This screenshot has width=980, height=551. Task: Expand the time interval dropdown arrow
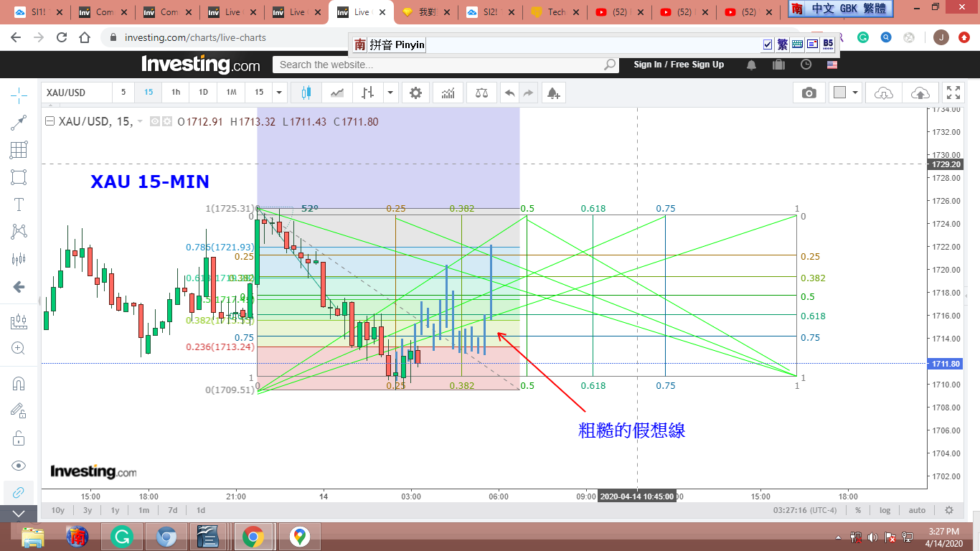coord(279,93)
